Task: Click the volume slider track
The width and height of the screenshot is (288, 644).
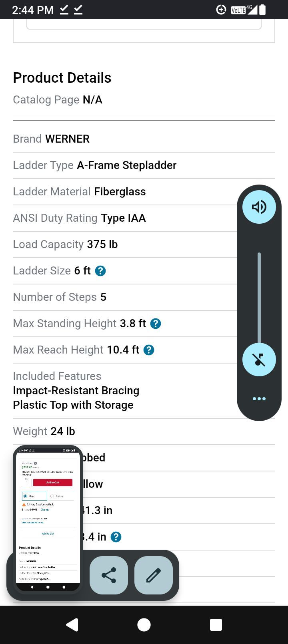Action: (259, 298)
